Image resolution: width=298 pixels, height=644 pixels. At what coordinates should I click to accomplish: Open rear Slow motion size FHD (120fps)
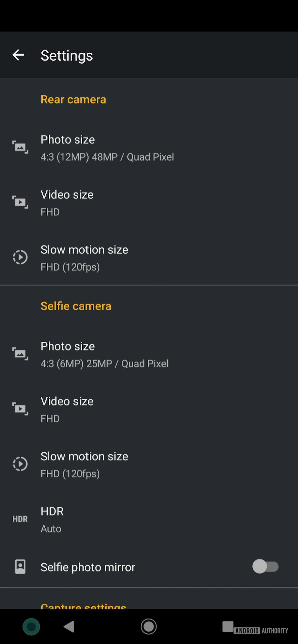click(84, 258)
